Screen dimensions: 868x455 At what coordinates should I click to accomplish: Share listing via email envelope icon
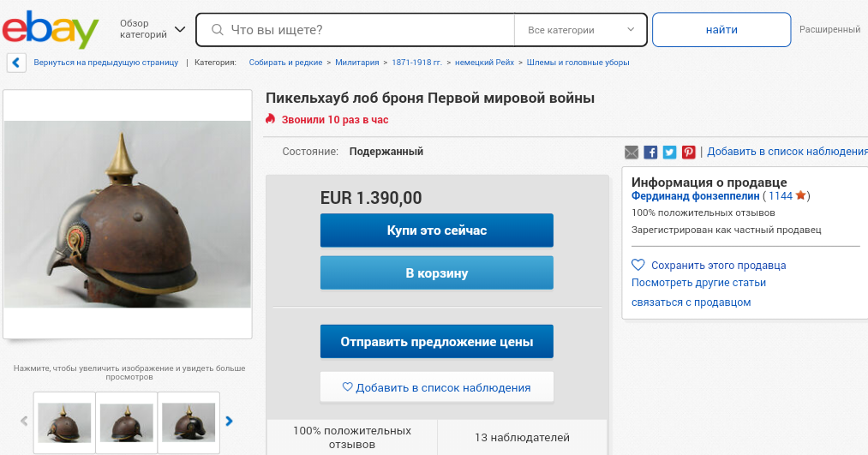tap(631, 153)
